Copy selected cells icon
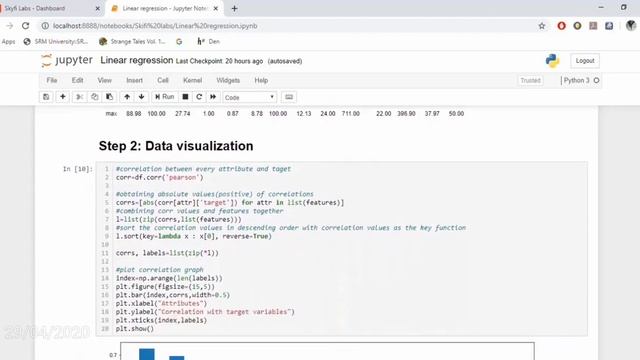The height and width of the screenshot is (360, 640). (94, 97)
